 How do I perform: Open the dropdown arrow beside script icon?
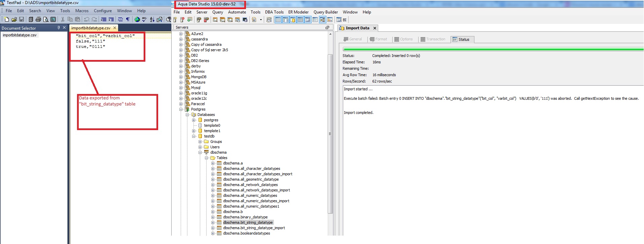tap(261, 20)
